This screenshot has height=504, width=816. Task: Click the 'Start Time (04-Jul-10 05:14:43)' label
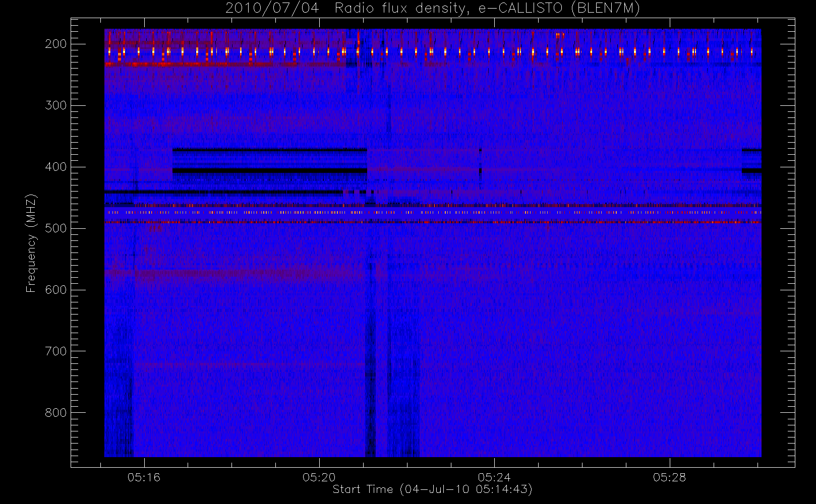coord(432,489)
